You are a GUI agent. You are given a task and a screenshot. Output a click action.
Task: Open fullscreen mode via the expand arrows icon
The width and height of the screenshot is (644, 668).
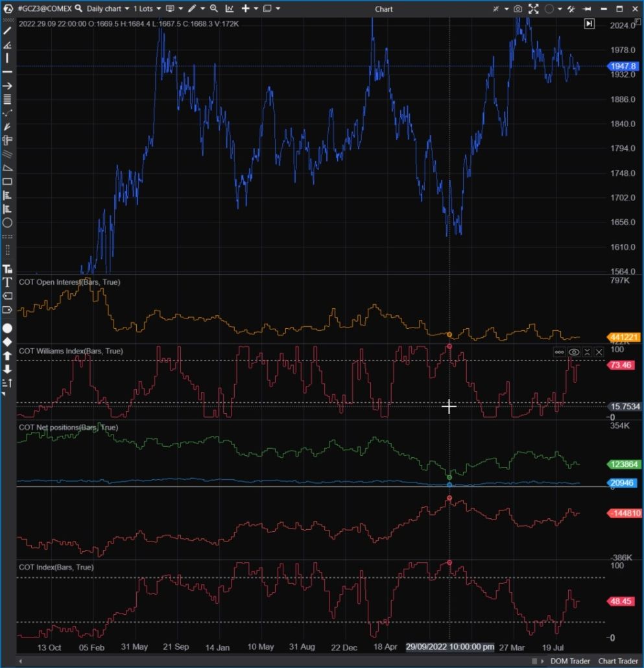click(534, 9)
